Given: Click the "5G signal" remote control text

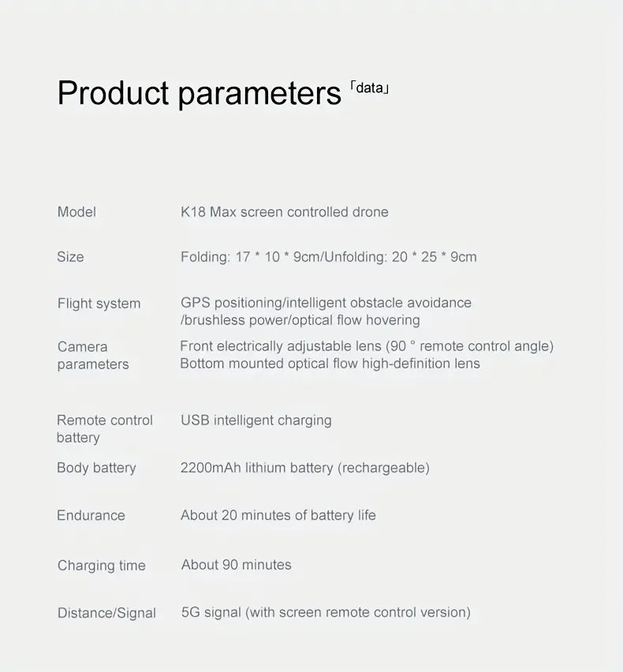Looking at the screenshot, I should tap(325, 612).
